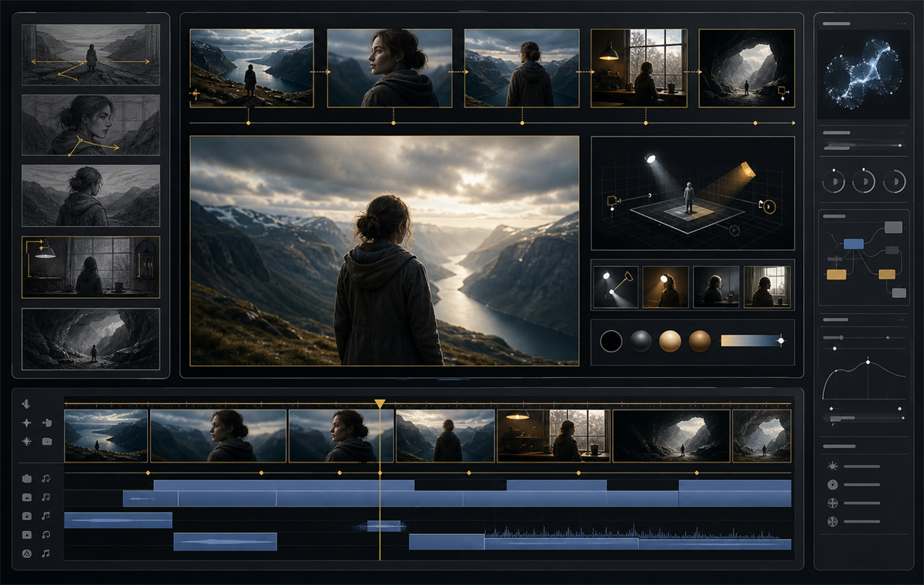Image resolution: width=924 pixels, height=585 pixels.
Task: Click the music note on the bottom track row
Action: pyautogui.click(x=46, y=553)
